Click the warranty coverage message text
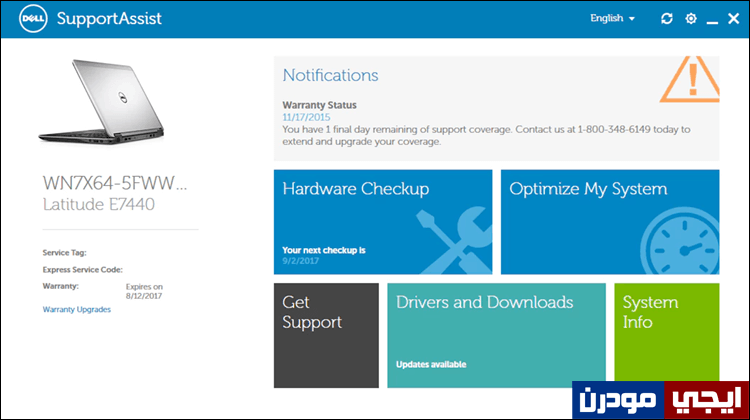 coord(486,135)
